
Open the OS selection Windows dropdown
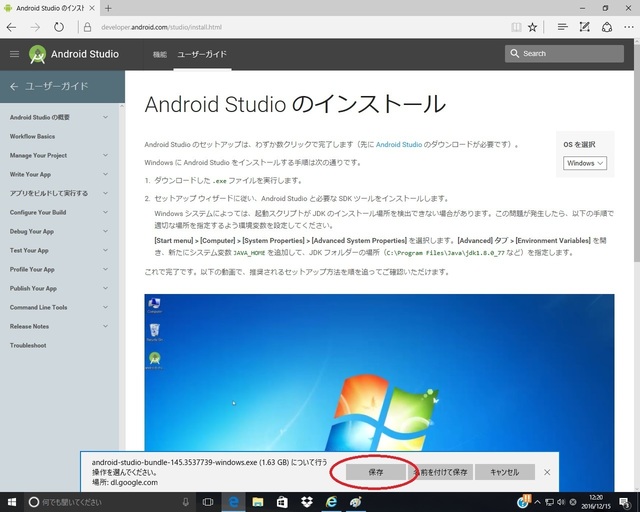coord(584,163)
